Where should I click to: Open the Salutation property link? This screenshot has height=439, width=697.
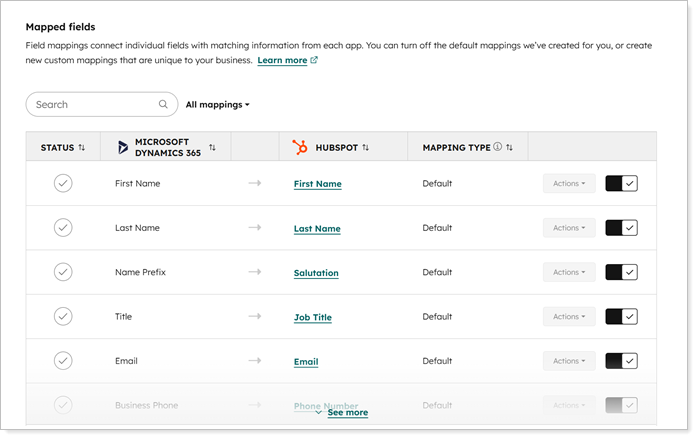[316, 273]
